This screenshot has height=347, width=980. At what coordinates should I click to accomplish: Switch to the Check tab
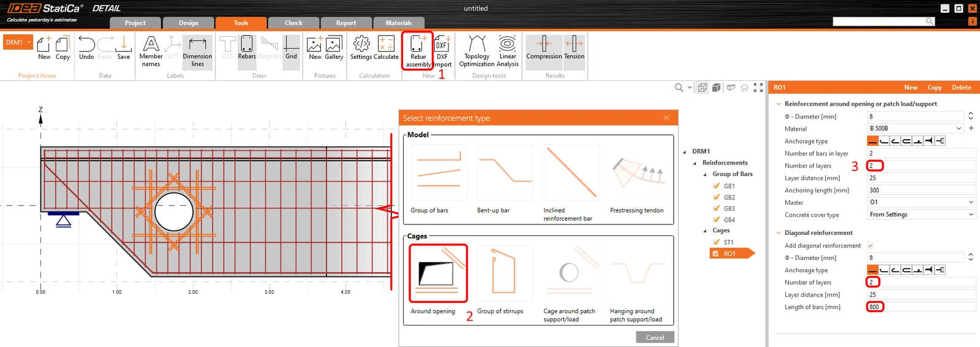tap(293, 23)
